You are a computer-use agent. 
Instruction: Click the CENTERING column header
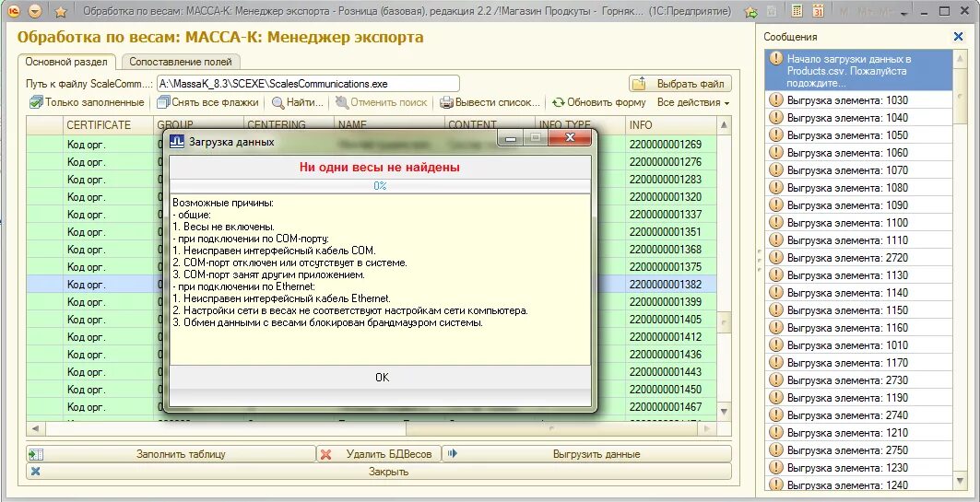[289, 125]
